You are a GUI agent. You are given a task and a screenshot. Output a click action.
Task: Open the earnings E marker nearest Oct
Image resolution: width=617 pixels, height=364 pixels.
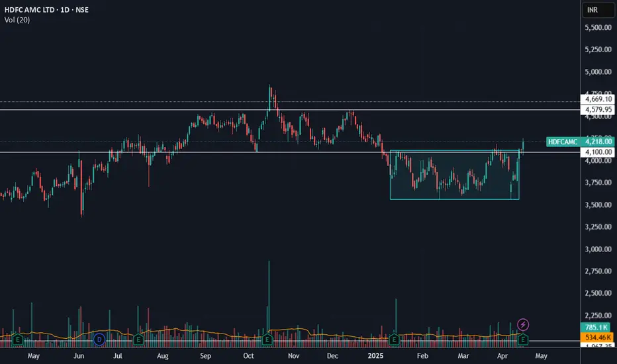tap(267, 340)
